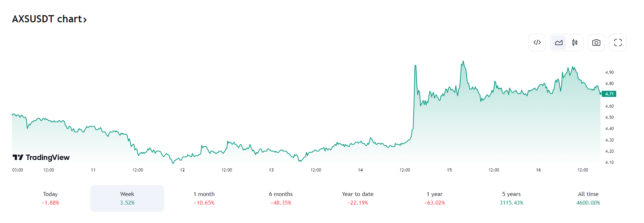The height and width of the screenshot is (223, 644).
Task: Switch to 1 month range
Action: [204, 198]
